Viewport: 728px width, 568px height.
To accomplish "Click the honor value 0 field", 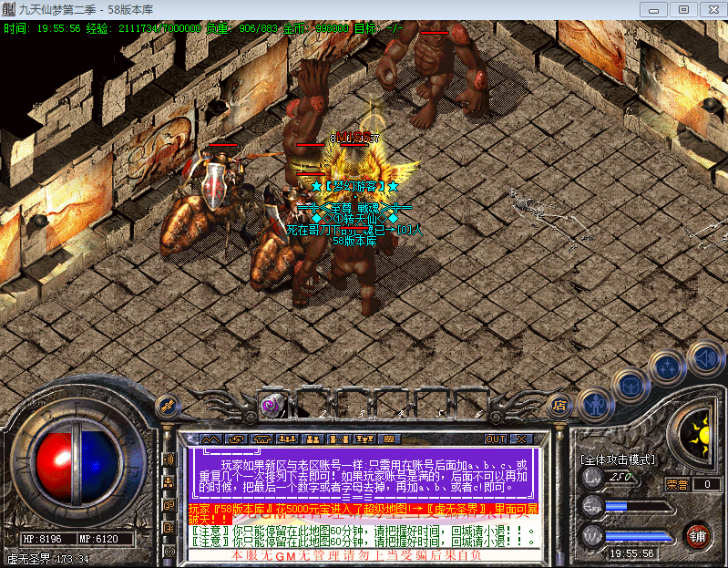I will 707,484.
